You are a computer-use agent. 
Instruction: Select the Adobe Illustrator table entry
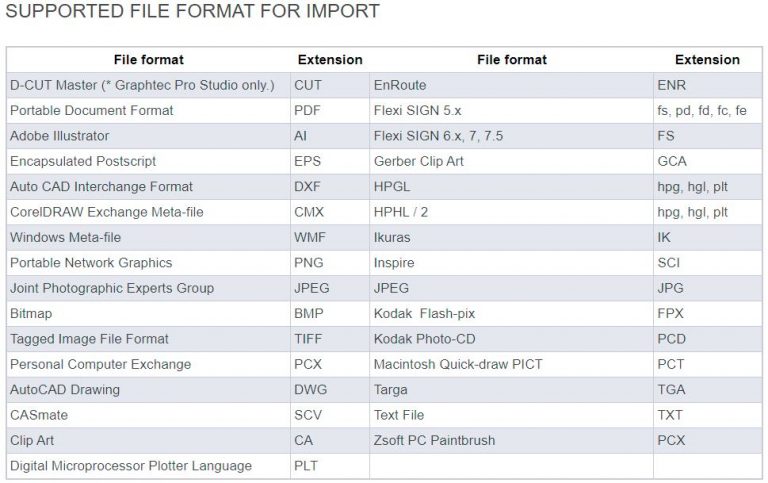pyautogui.click(x=60, y=136)
